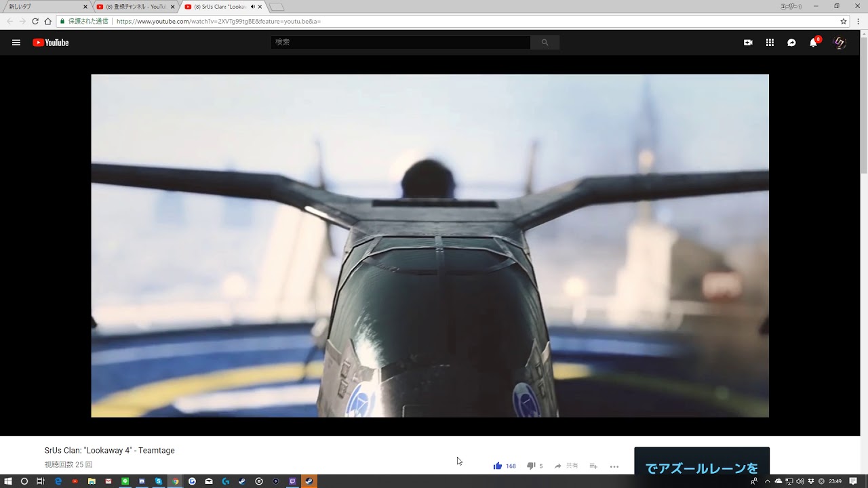Open Dropbox tray icon
The width and height of the screenshot is (868, 488).
(810, 481)
